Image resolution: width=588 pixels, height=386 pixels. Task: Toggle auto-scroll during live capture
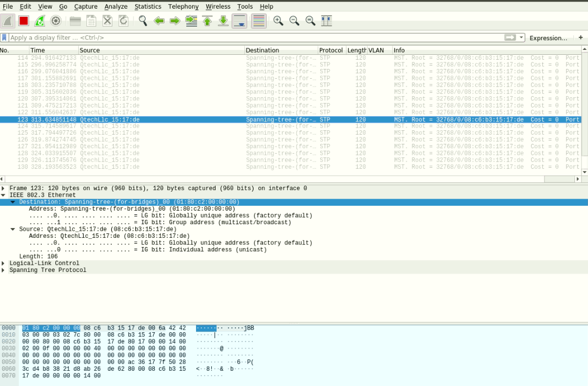(x=239, y=21)
